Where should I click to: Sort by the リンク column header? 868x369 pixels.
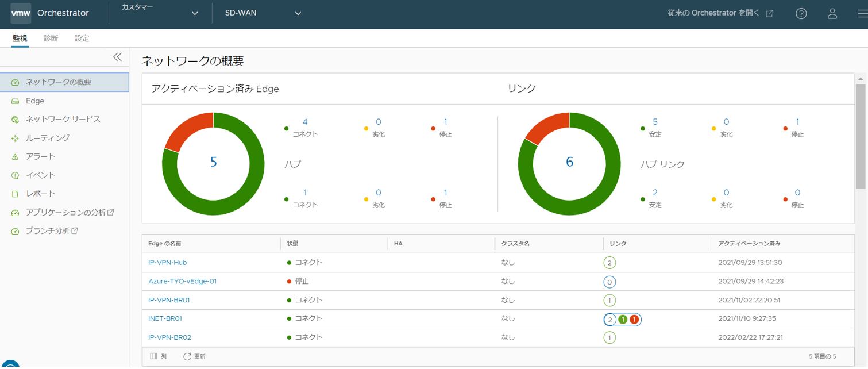tap(618, 244)
